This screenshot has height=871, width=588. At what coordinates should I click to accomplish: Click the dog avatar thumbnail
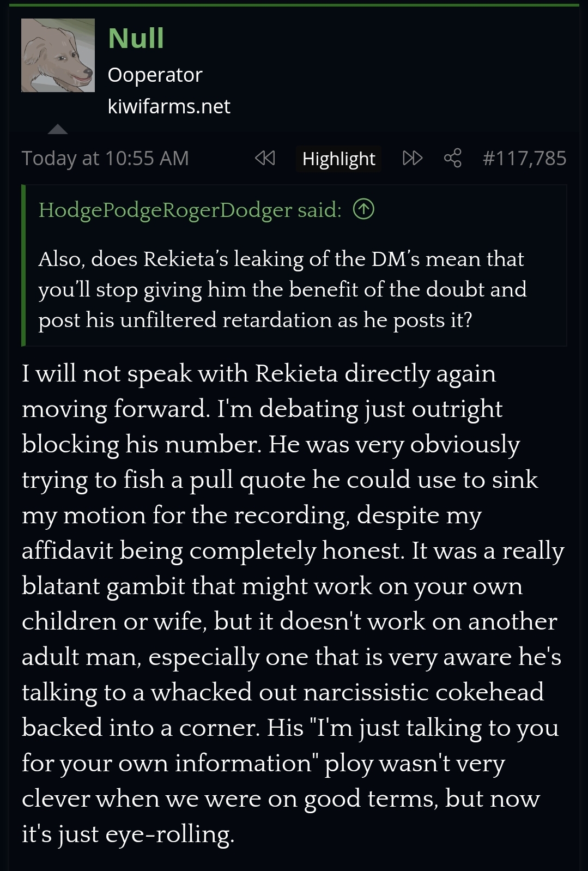click(58, 56)
